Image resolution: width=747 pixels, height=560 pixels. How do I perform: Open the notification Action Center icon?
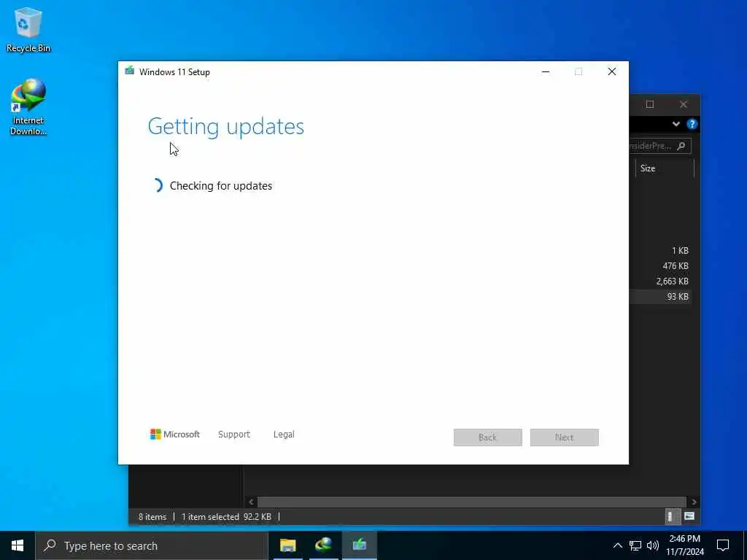coord(723,545)
